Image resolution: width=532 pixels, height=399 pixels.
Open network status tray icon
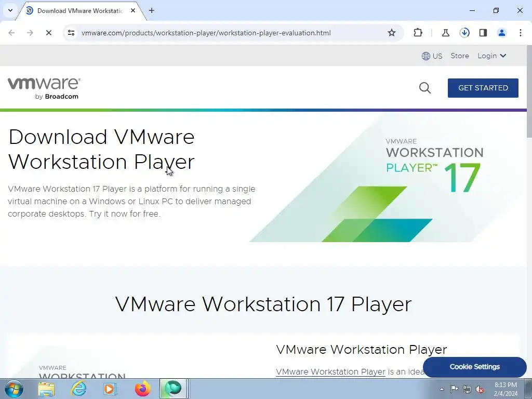pos(467,389)
